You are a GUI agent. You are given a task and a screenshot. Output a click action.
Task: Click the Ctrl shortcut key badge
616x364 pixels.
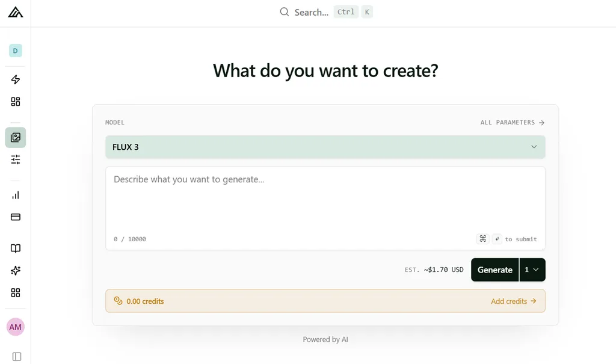tap(346, 12)
